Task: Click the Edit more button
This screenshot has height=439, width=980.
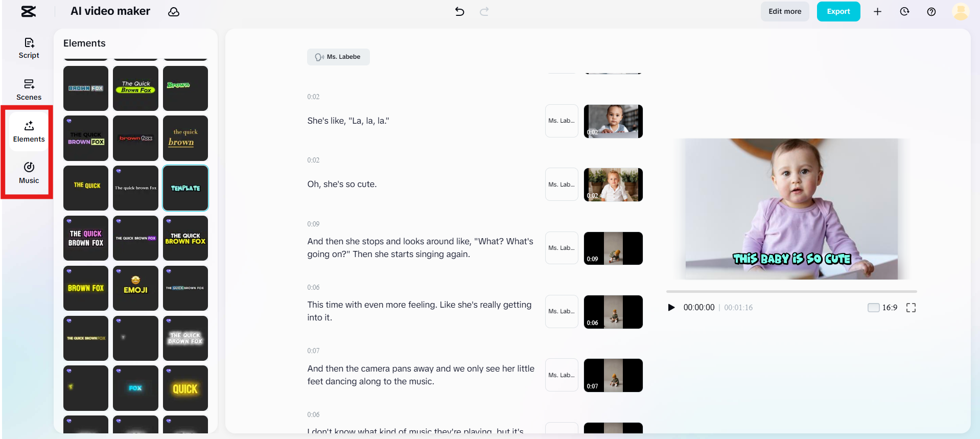Action: 785,11
